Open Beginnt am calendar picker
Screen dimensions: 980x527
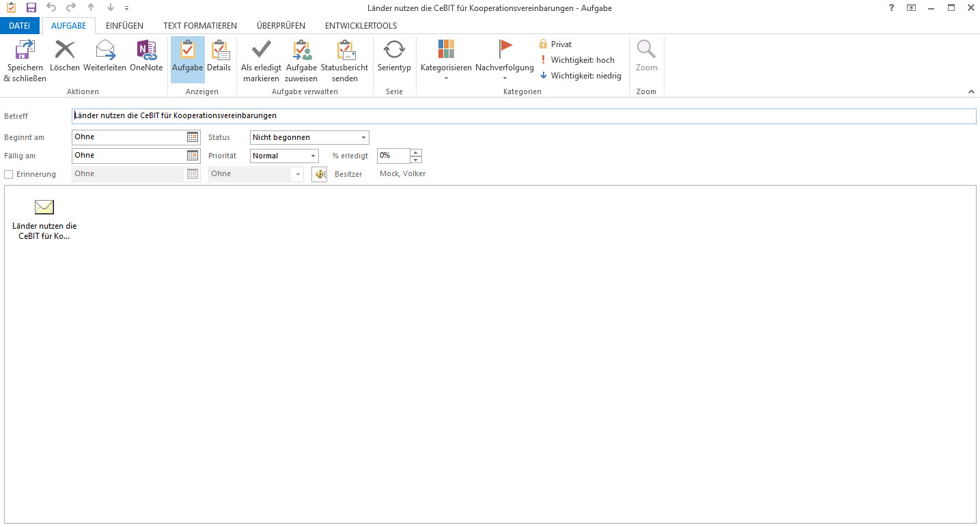tap(193, 137)
